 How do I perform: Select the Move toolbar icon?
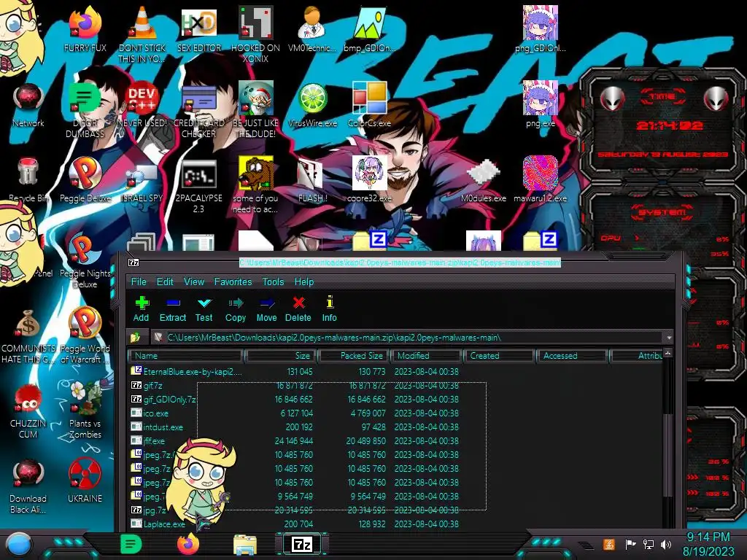coord(266,308)
